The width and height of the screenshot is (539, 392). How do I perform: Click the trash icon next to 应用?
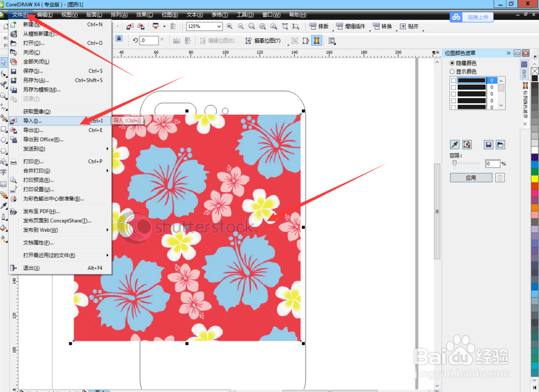pos(500,178)
